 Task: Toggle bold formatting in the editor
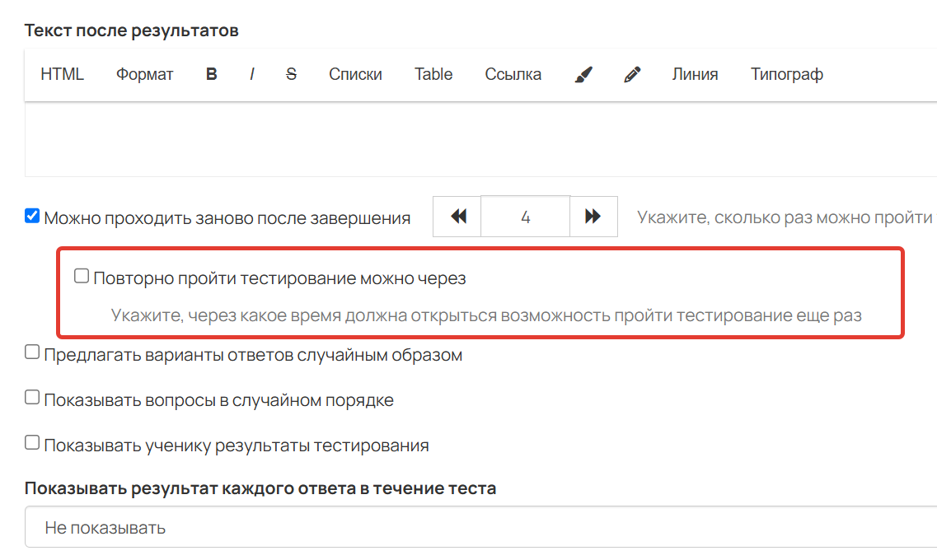(212, 75)
